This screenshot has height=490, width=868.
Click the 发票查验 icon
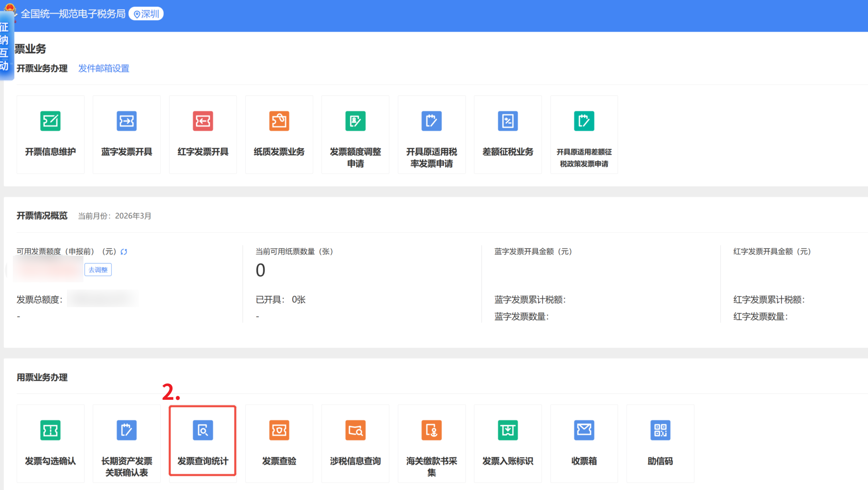tap(279, 430)
